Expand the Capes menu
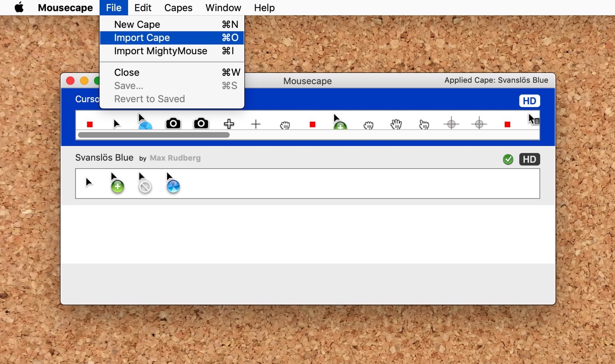The height and width of the screenshot is (364, 615). pyautogui.click(x=178, y=8)
